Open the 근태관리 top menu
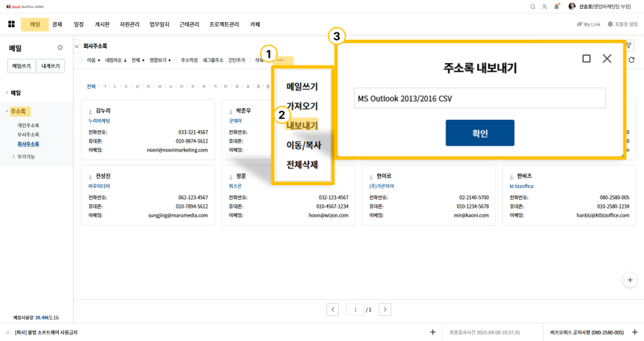644x341 pixels. [190, 24]
